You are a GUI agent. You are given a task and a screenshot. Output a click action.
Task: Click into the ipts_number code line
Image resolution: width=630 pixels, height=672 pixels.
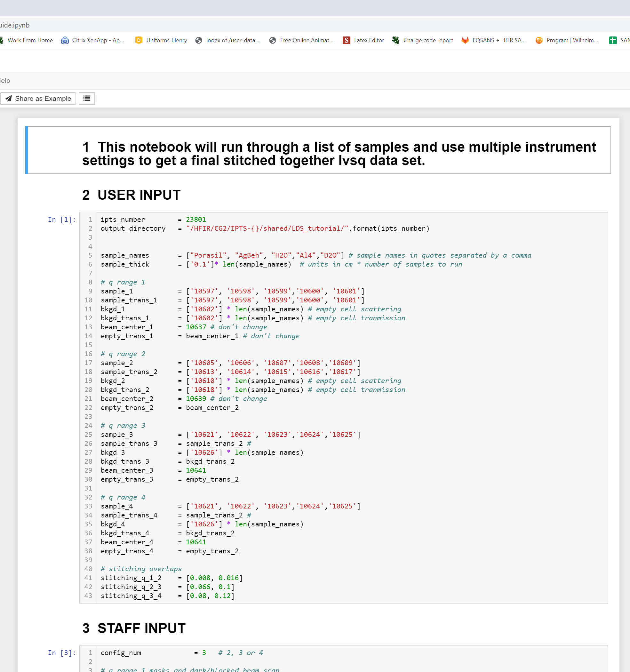tap(153, 220)
